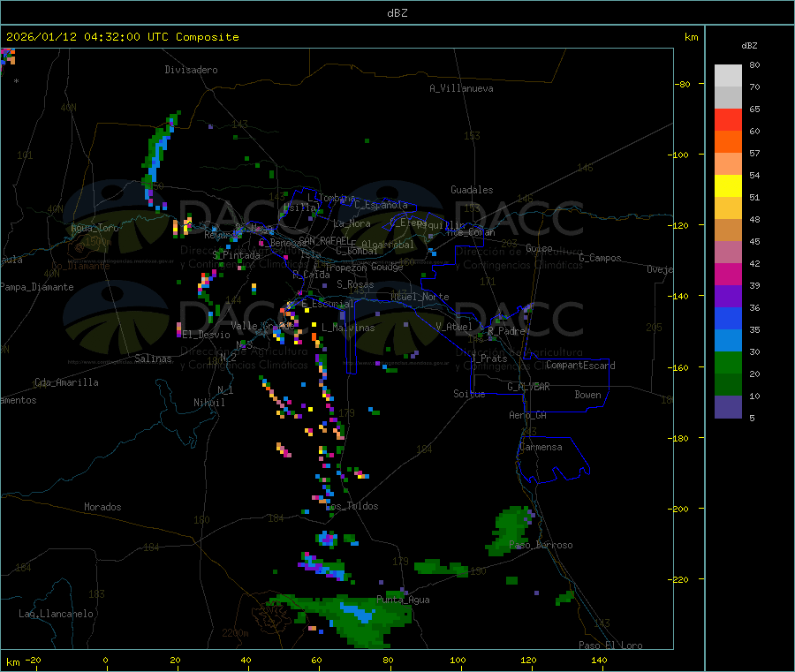The height and width of the screenshot is (672, 795).
Task: Select the Carmensa label
Action: click(x=541, y=447)
